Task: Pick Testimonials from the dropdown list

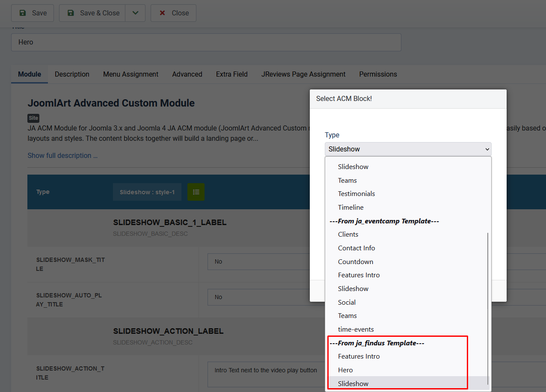Action: pos(356,194)
